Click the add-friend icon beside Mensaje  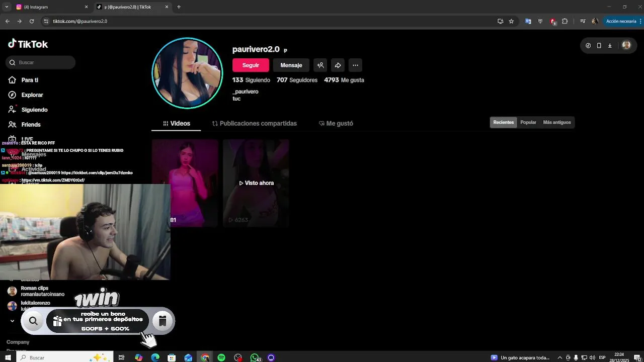[x=320, y=65]
